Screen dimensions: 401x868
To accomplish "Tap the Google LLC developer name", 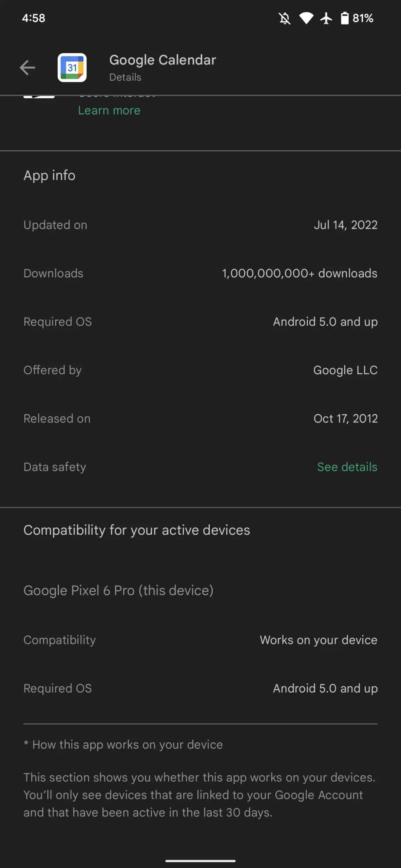I will point(345,370).
